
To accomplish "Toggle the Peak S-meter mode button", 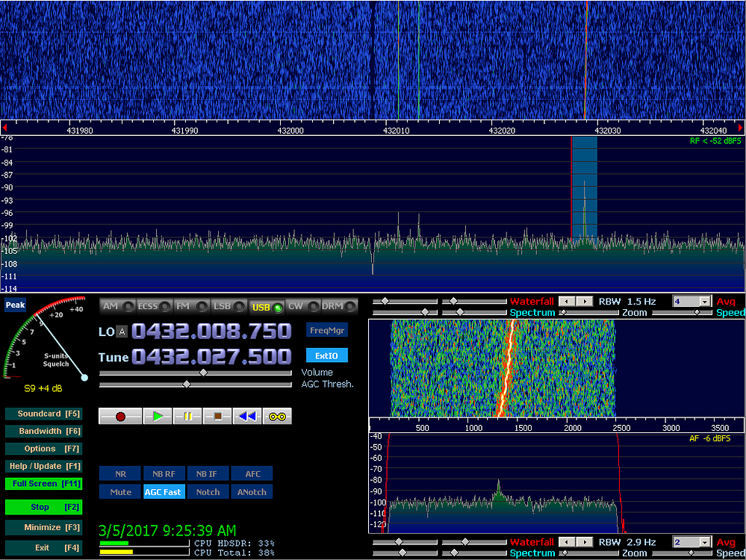I will 15,305.
